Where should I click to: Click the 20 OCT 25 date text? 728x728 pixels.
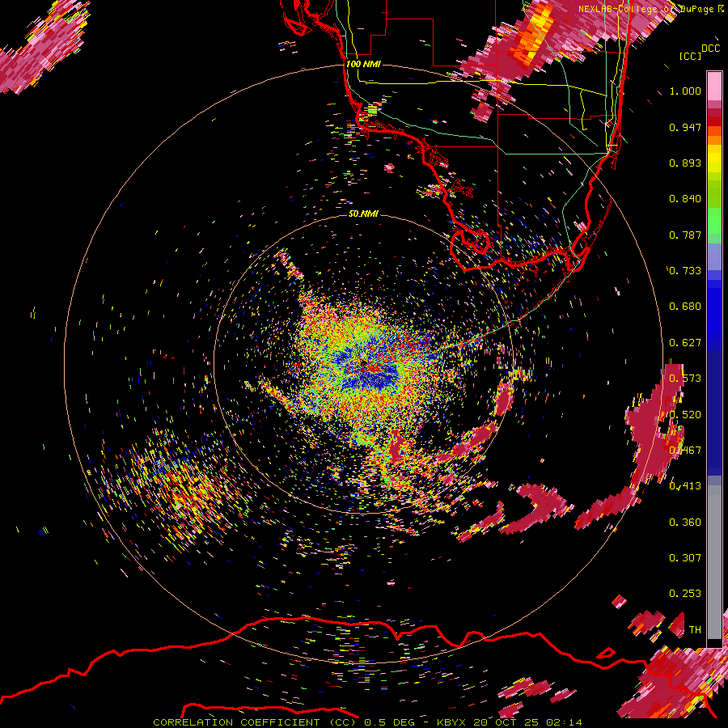pyautogui.click(x=506, y=722)
